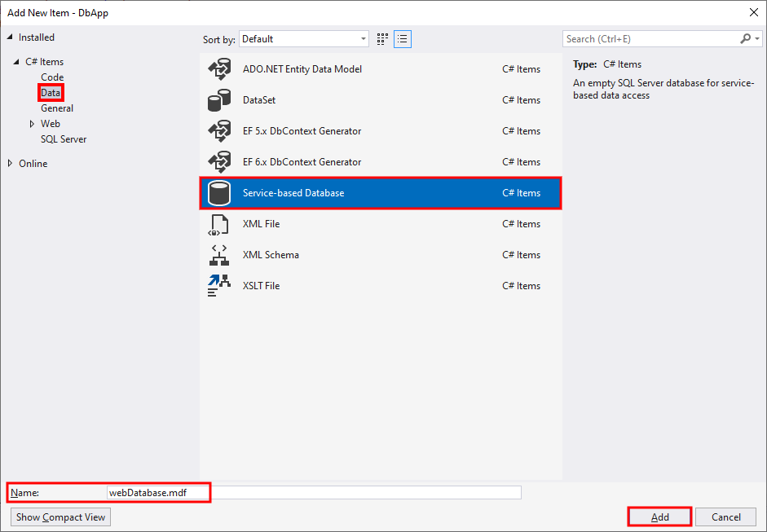
Task: Expand the Online category
Action: point(10,164)
